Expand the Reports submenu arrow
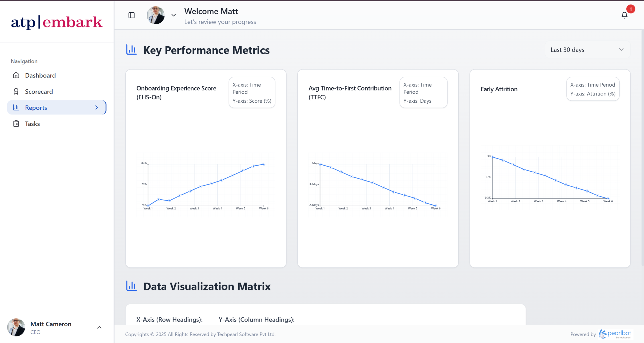This screenshot has height=343, width=644. coord(97,107)
